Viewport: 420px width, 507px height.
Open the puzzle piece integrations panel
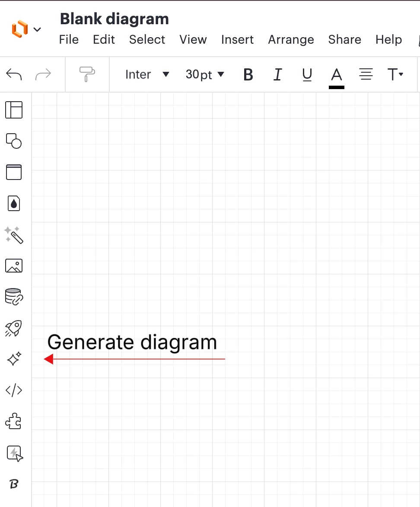click(x=14, y=421)
